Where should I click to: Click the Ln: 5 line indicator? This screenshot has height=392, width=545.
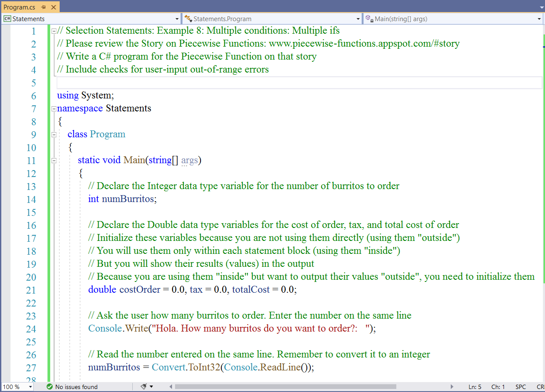[x=475, y=387]
